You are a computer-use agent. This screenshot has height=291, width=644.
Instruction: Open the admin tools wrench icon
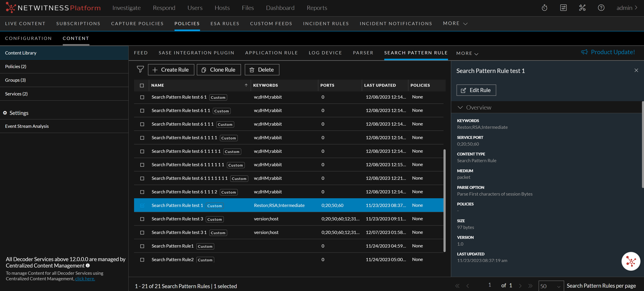582,8
